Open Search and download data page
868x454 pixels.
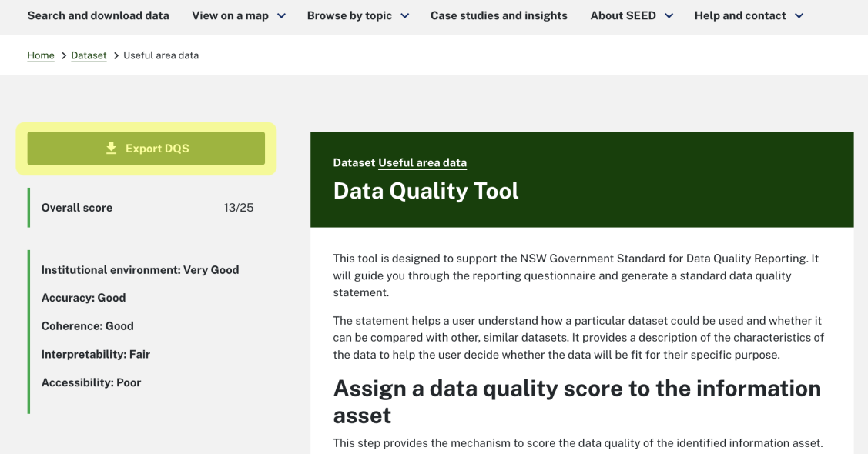[98, 15]
